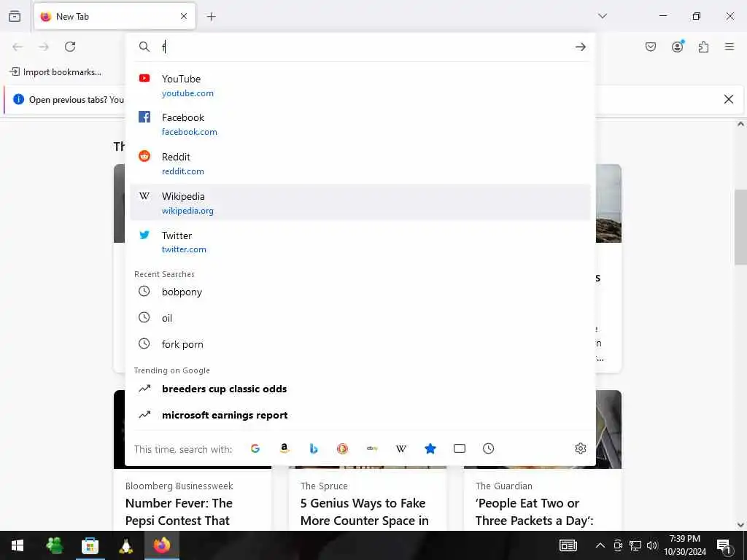
Task: Click Open previous tabs info message
Action: coord(76,99)
